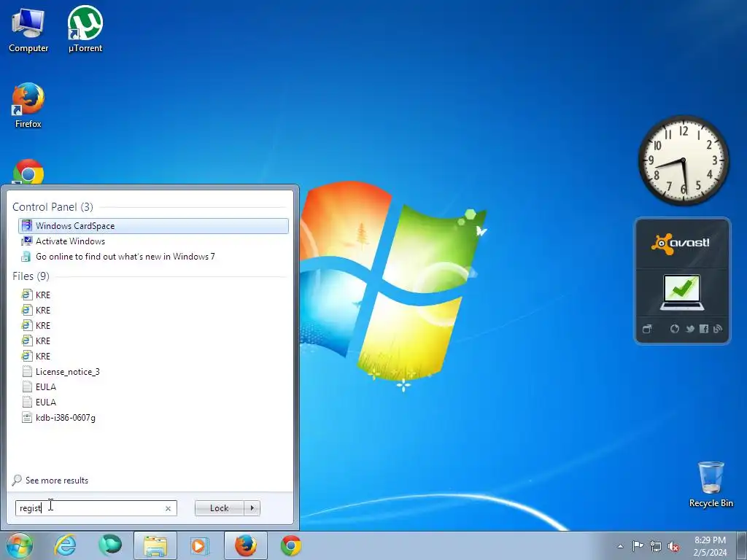This screenshot has width=747, height=560.
Task: Click the analog clock gadget
Action: coord(683,160)
